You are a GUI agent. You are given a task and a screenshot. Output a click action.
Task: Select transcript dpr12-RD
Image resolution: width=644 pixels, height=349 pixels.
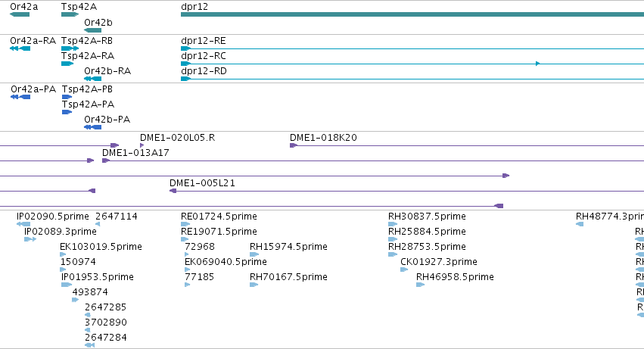click(412, 79)
